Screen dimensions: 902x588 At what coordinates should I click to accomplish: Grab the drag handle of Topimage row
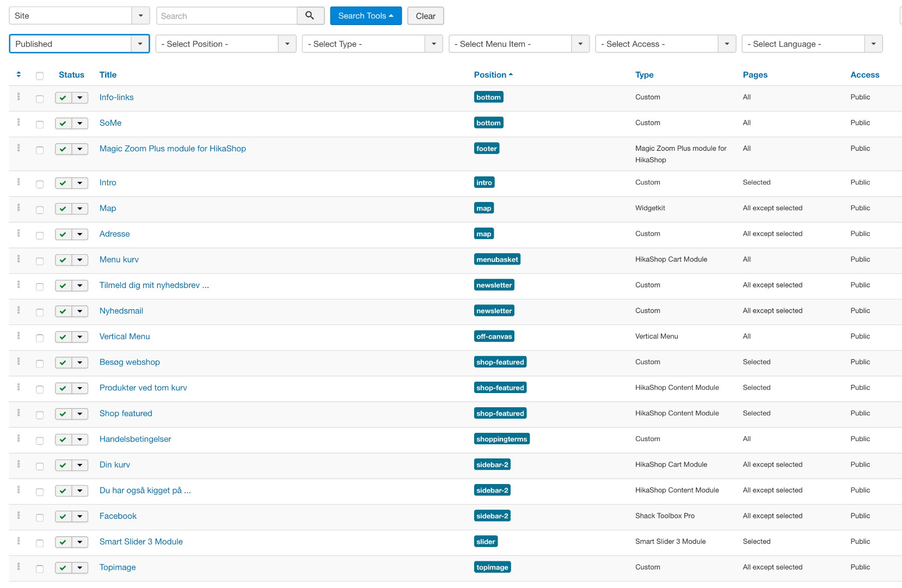[19, 567]
